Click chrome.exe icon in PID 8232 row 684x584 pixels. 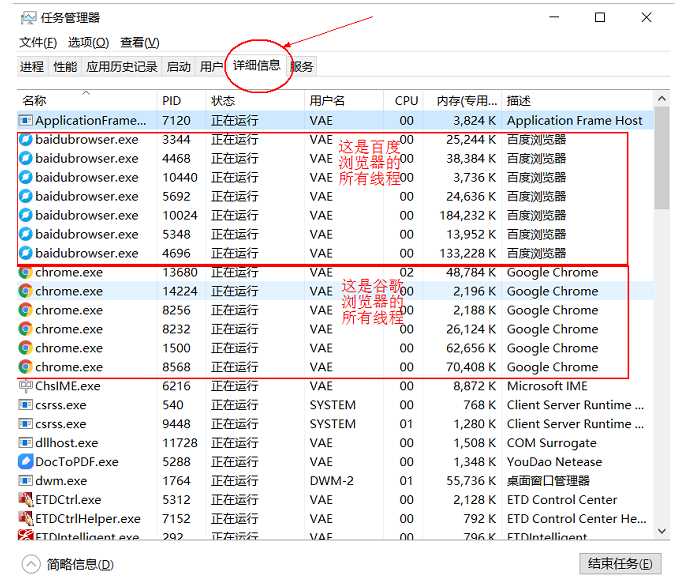(26, 329)
